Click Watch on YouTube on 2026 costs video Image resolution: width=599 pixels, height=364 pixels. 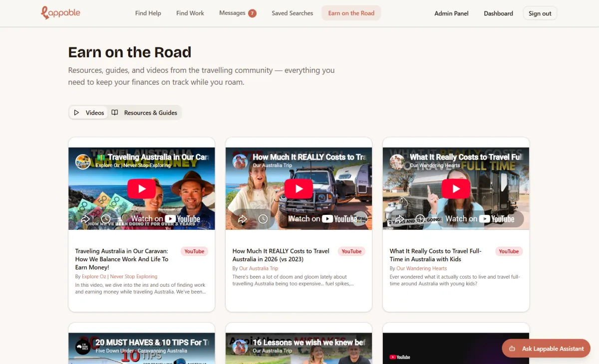point(322,219)
